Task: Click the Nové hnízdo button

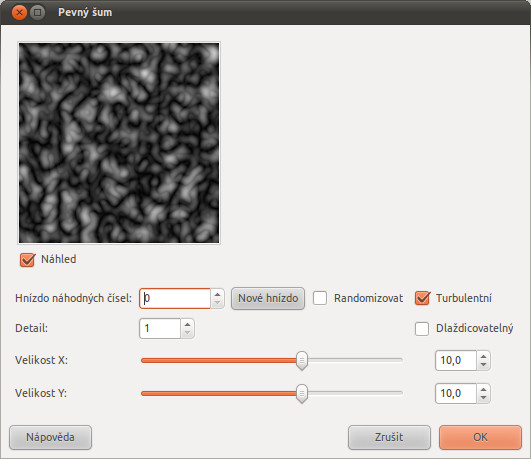Action: point(268,298)
